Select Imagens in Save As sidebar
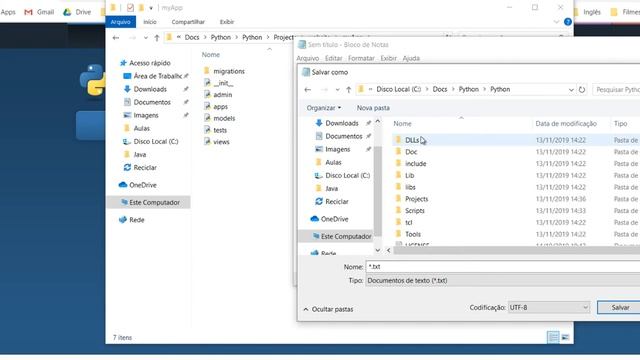This screenshot has height=360, width=640. [x=338, y=149]
